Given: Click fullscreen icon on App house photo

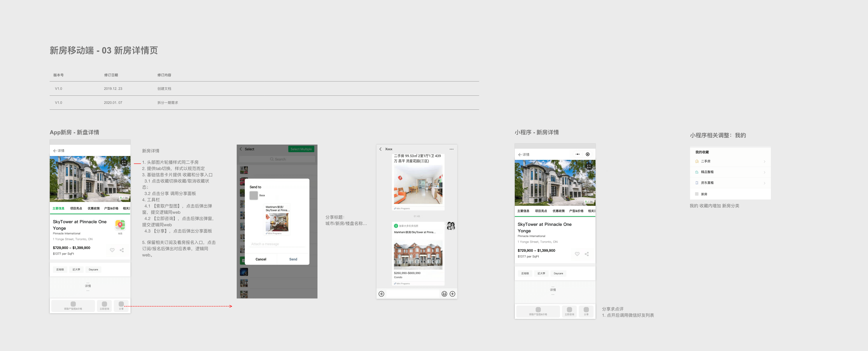Looking at the screenshot, I should coord(124,162).
